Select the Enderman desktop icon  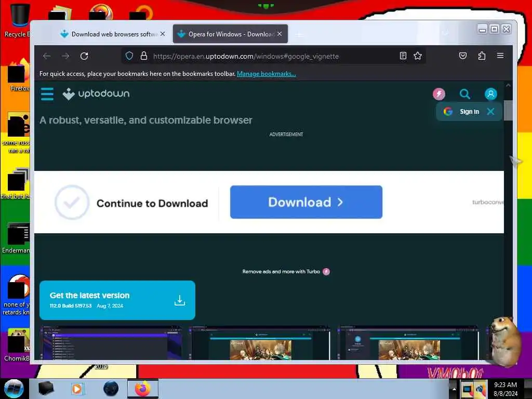16,237
